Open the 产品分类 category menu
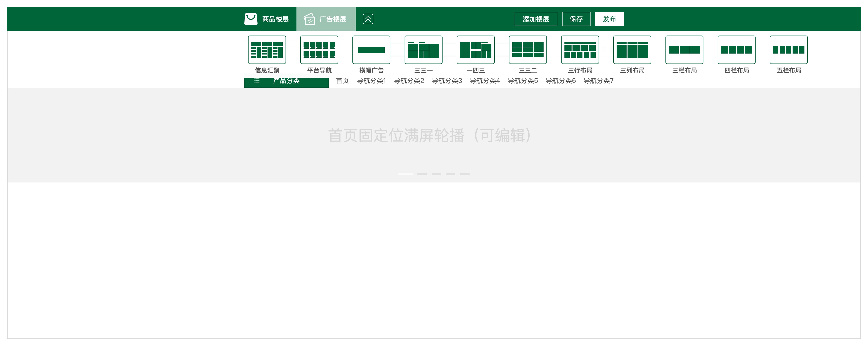 coord(286,83)
